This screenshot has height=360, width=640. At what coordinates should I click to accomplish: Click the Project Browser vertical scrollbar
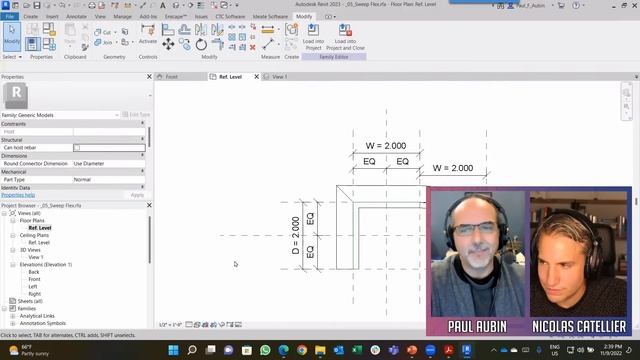point(149,240)
